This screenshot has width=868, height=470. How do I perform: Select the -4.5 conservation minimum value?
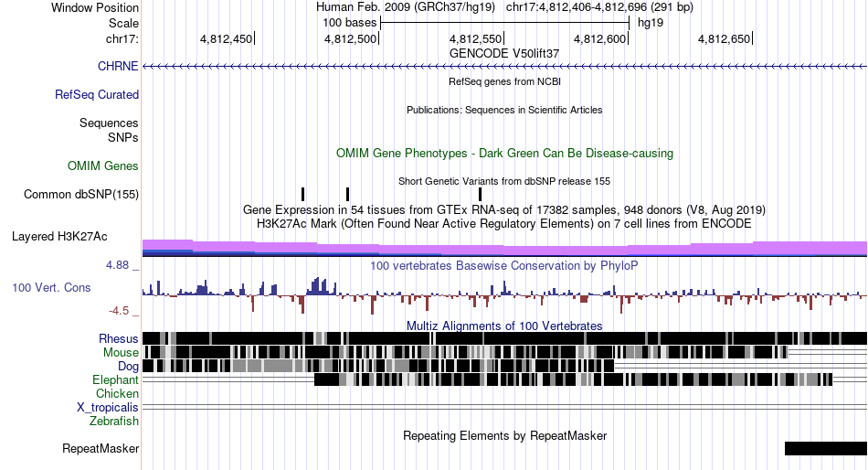click(119, 311)
